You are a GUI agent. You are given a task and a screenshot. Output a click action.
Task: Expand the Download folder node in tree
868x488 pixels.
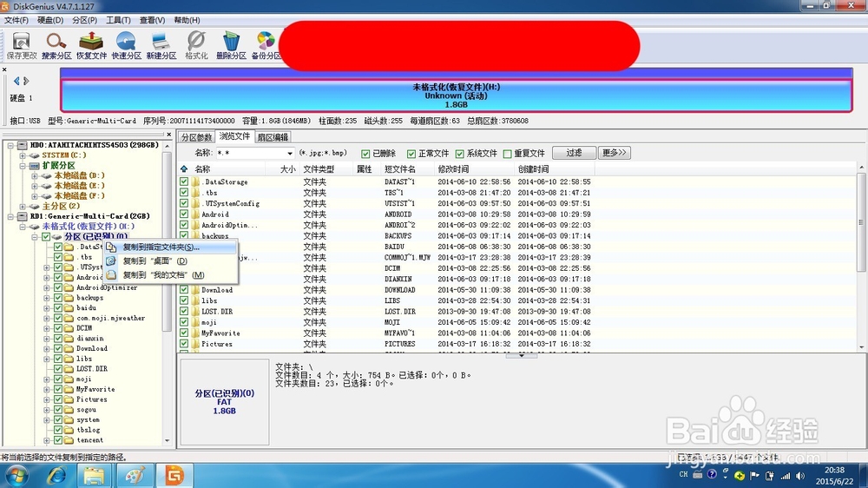[x=47, y=349]
